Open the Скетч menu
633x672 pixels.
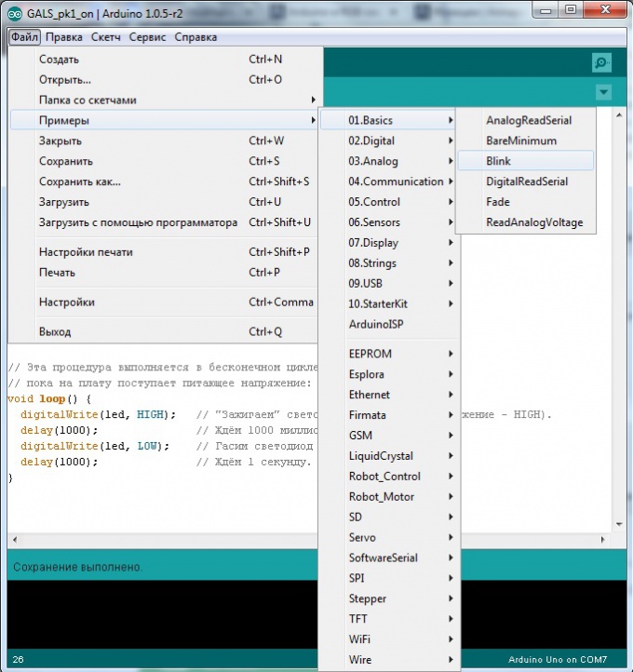106,37
